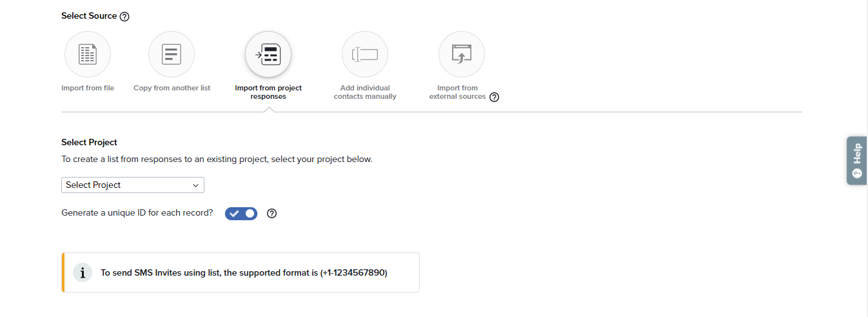
Task: Open help icon beside unique ID toggle
Action: click(x=272, y=214)
